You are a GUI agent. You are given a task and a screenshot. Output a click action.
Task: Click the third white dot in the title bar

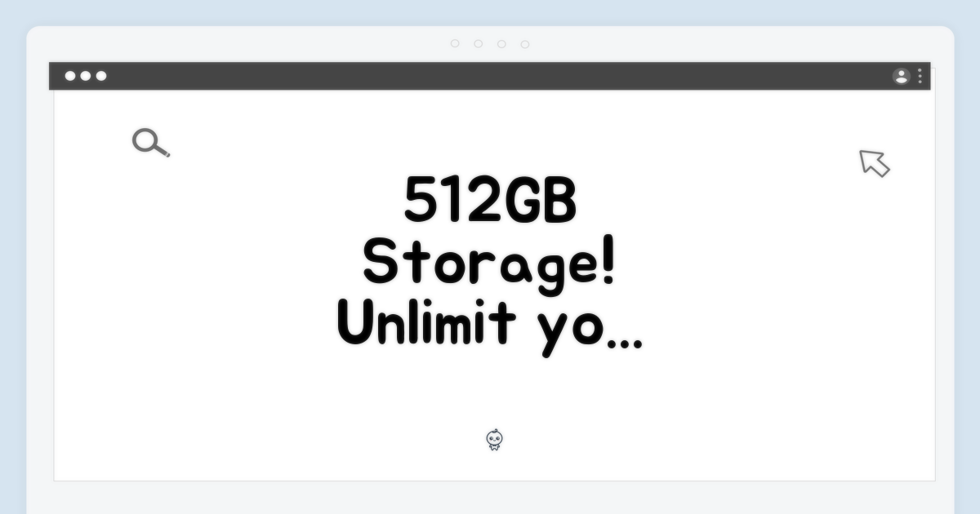[x=101, y=76]
